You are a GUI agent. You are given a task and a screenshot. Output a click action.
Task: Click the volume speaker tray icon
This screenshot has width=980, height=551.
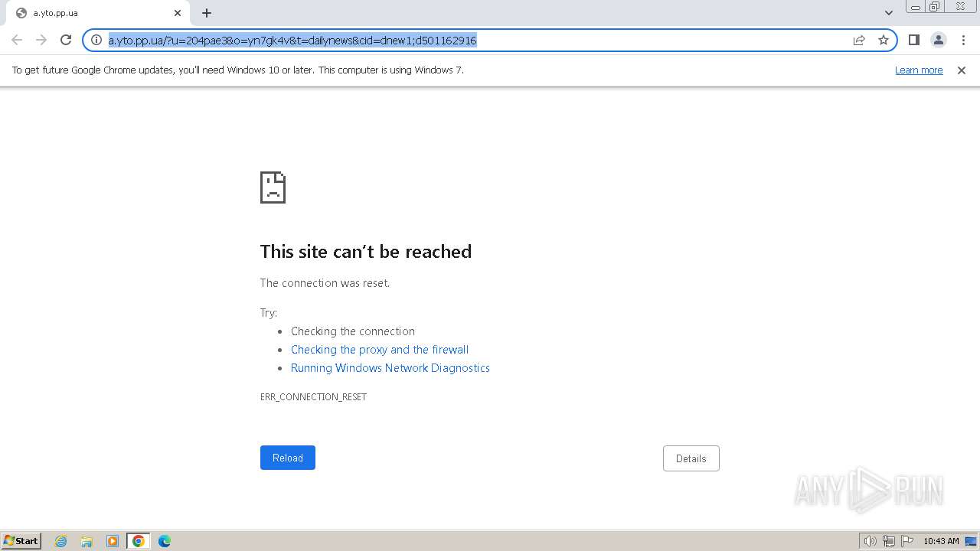pyautogui.click(x=870, y=541)
